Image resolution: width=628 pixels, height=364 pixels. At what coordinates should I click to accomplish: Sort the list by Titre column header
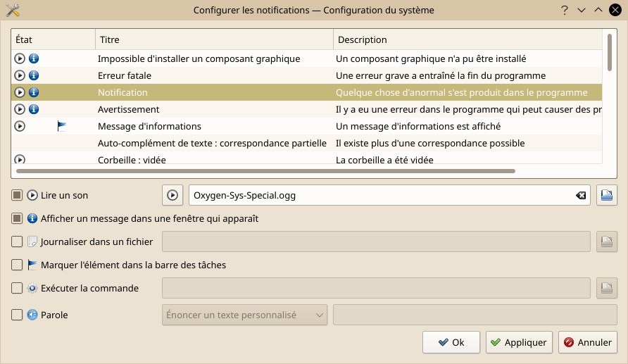click(x=214, y=39)
